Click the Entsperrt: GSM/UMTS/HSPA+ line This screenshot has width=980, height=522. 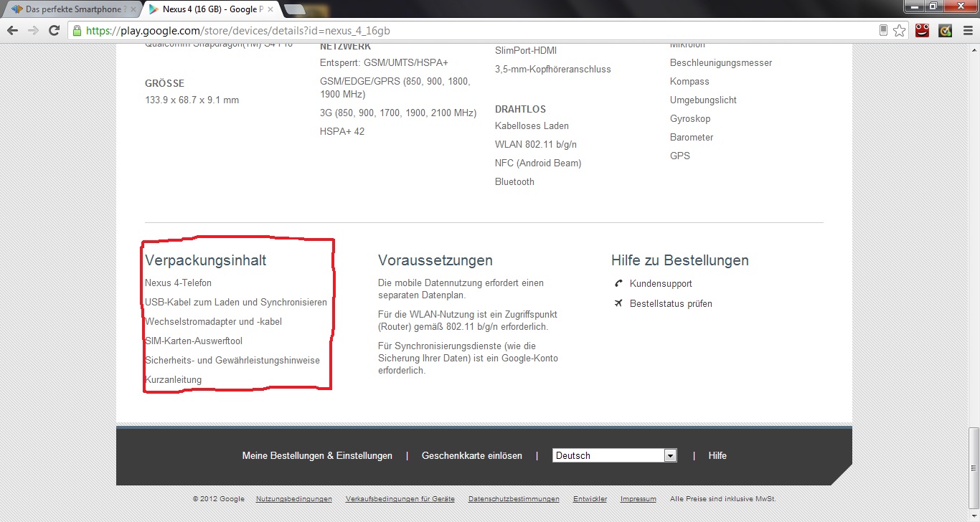point(384,63)
